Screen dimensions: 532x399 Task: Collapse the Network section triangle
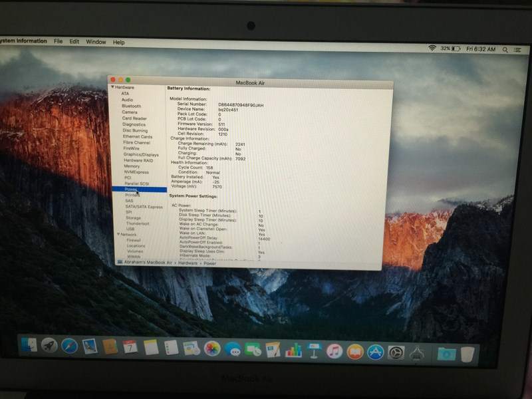click(x=118, y=234)
